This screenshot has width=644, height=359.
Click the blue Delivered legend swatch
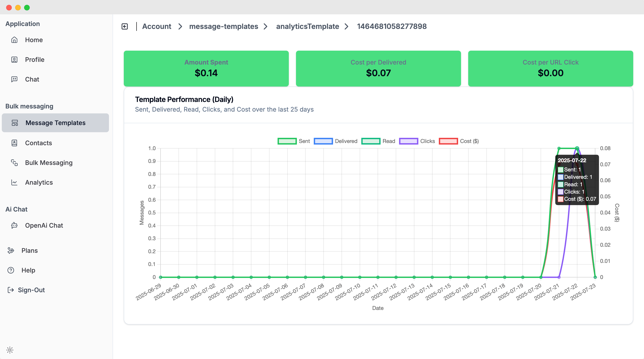[323, 141]
